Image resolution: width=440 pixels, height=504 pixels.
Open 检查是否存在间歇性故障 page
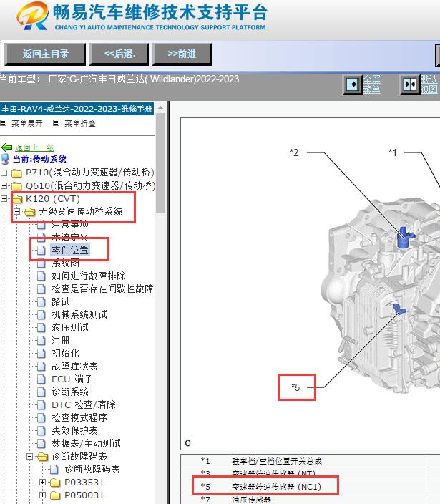pyautogui.click(x=102, y=289)
